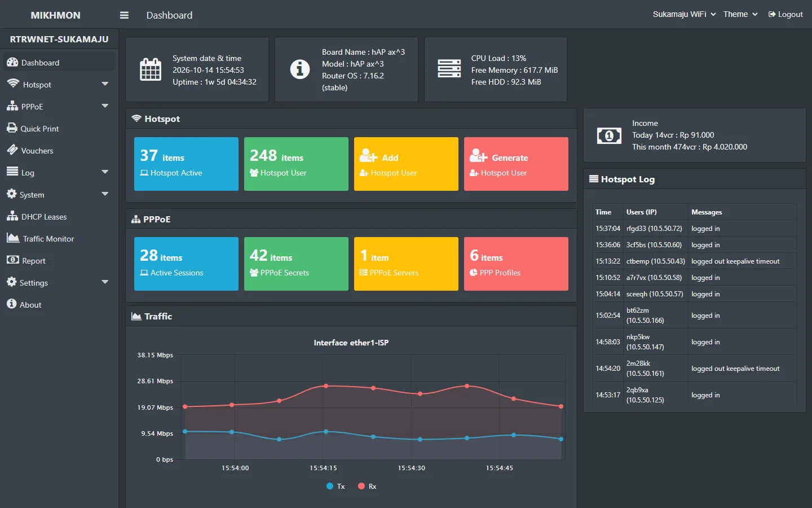
Task: Open the Traffic Monitor menu item
Action: [59, 238]
